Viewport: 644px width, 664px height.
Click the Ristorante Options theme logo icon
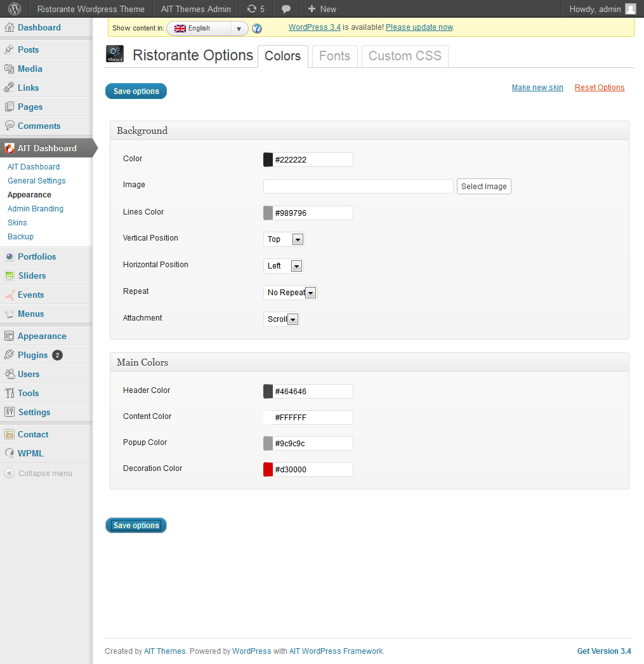[115, 55]
